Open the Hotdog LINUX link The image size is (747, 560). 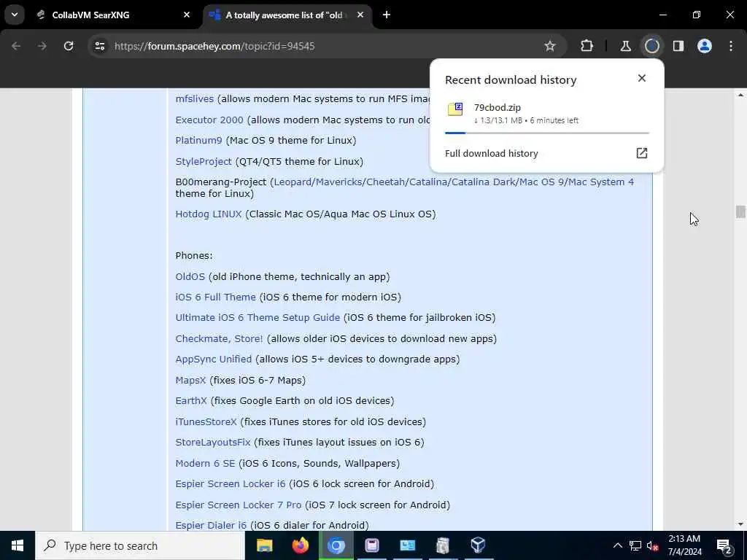(209, 214)
